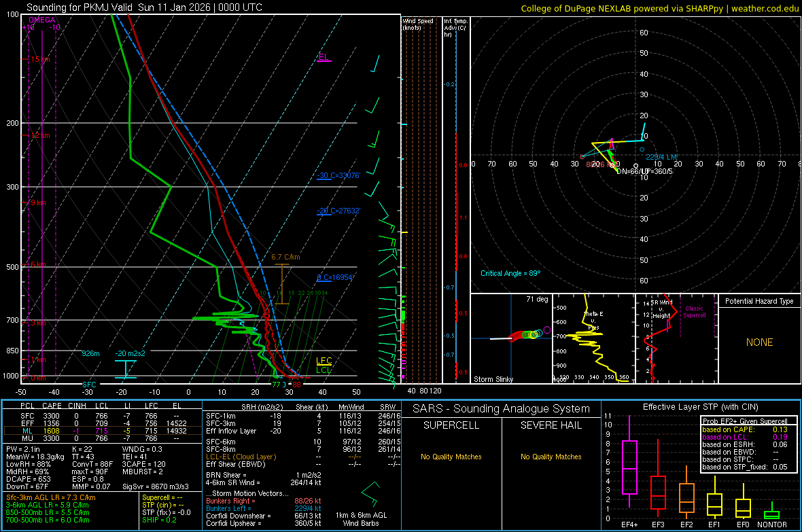
Task: Click the 'Inf. Temp. Adv.' panel header
Action: pos(455,28)
